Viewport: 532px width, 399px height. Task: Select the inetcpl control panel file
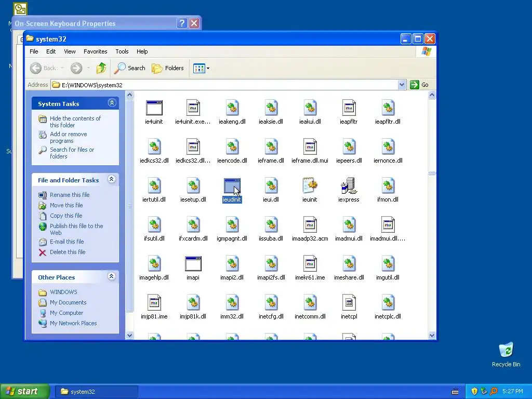tap(349, 303)
